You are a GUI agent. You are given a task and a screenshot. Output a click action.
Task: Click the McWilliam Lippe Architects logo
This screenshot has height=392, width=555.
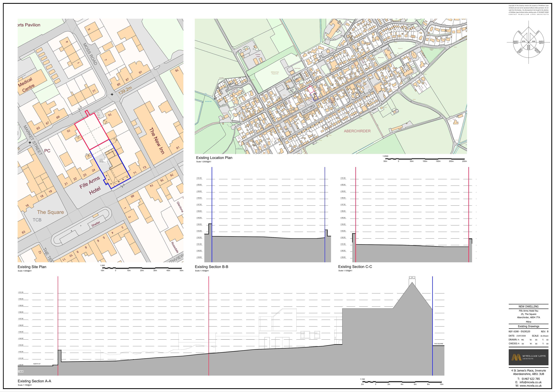point(529,357)
